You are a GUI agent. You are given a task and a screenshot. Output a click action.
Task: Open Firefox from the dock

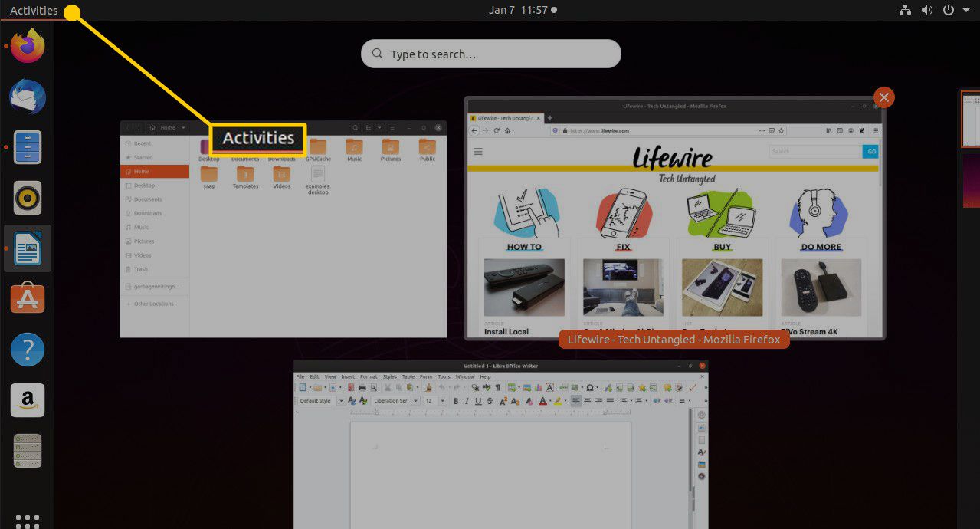coord(28,46)
